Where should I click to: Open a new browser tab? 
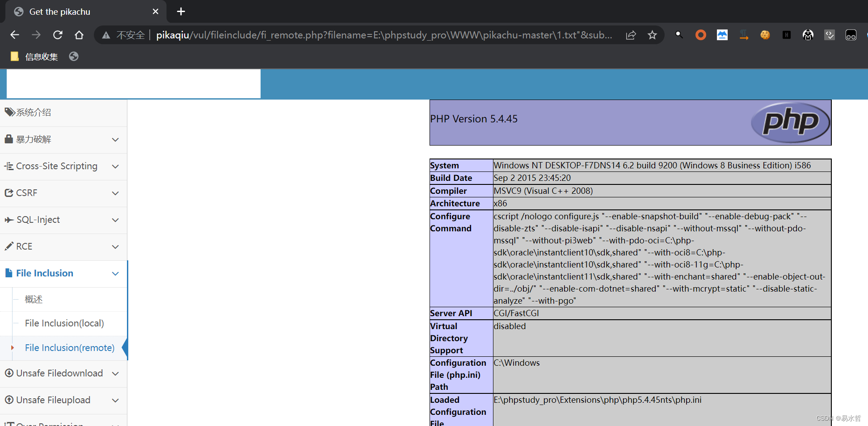(x=181, y=12)
